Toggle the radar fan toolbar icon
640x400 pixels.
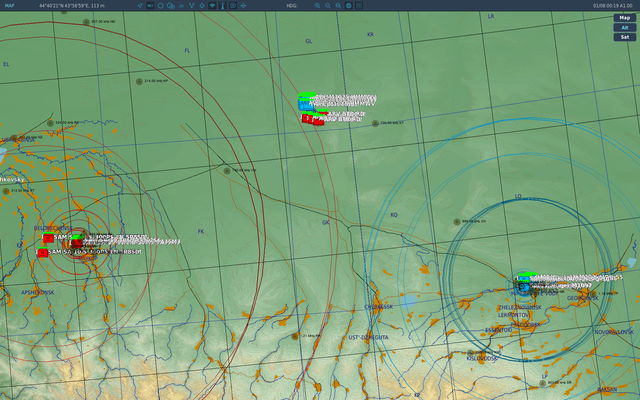[x=212, y=6]
